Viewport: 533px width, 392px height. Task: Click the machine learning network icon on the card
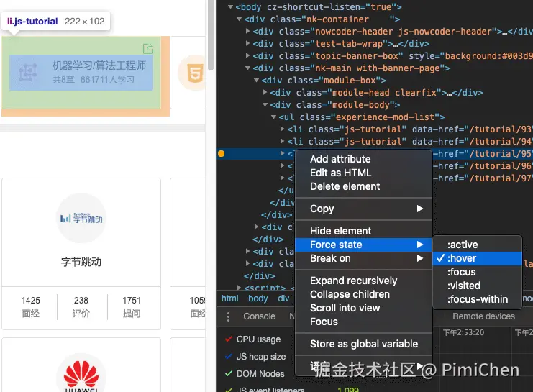point(28,72)
